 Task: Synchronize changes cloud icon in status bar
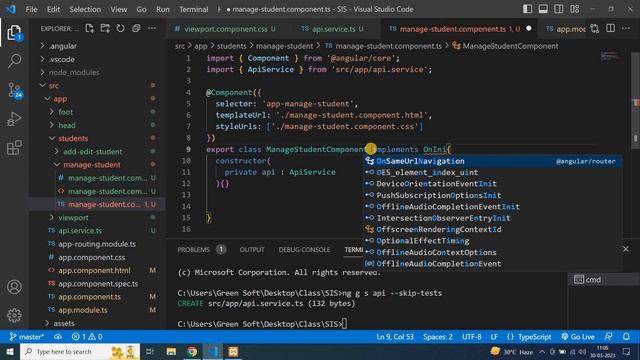[x=58, y=337]
